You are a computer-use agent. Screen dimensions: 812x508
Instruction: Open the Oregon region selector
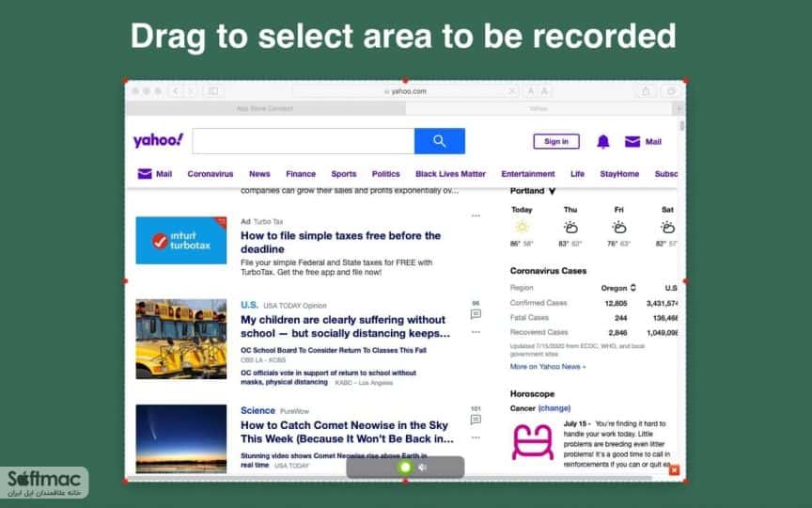tap(618, 288)
